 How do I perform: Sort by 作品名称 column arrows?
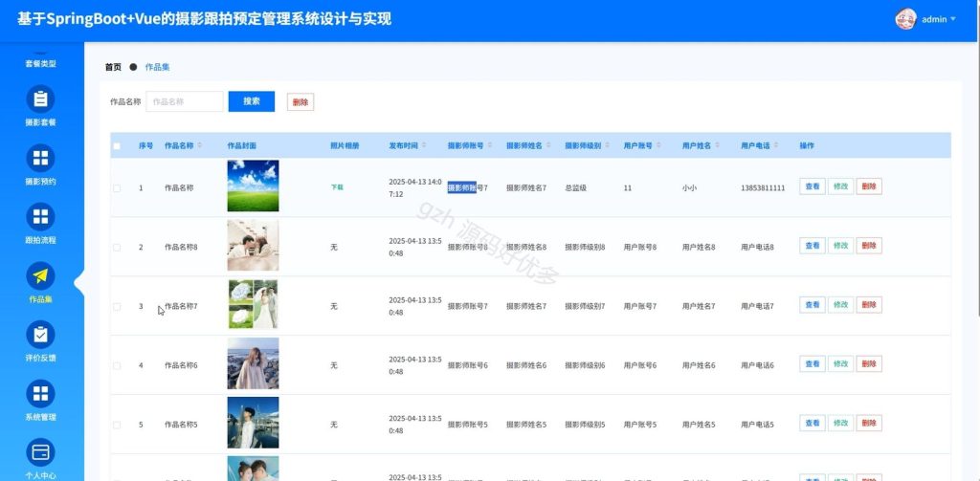(200, 145)
